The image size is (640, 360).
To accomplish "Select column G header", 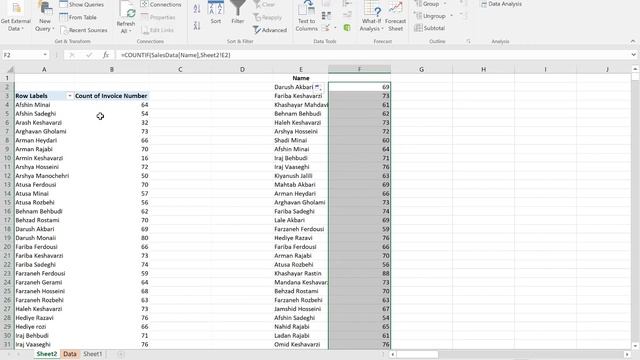I will (x=421, y=69).
